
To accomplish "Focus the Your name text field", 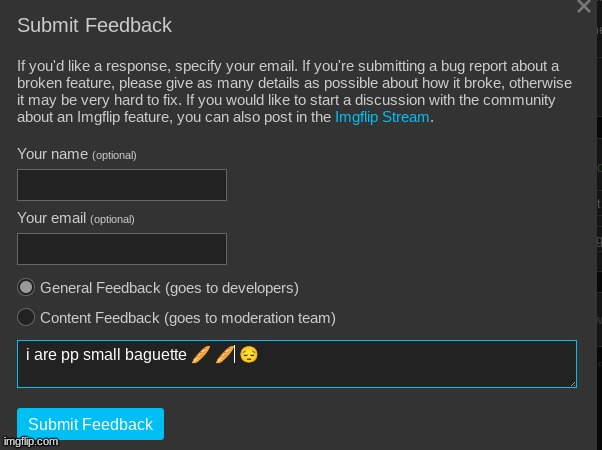I will point(122,185).
